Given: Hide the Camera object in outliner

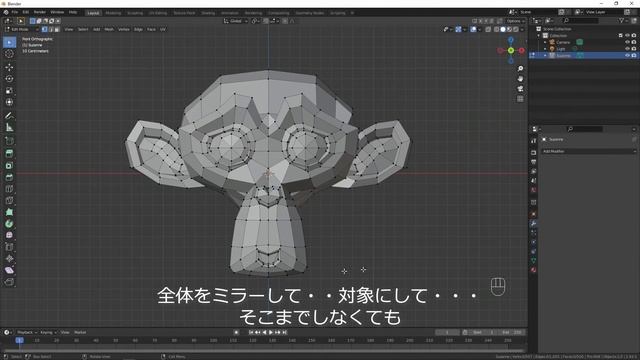Looking at the screenshot, I should point(627,42).
